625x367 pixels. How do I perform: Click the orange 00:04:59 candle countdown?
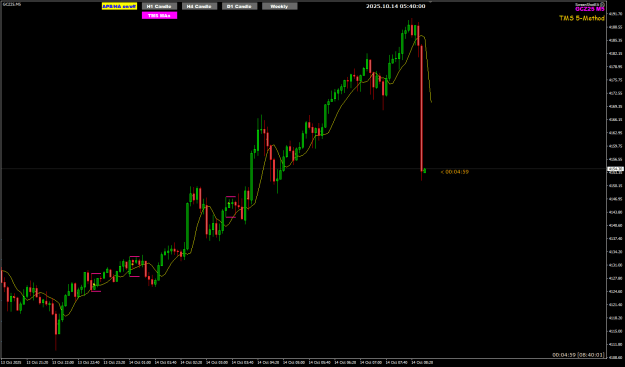tap(455, 172)
